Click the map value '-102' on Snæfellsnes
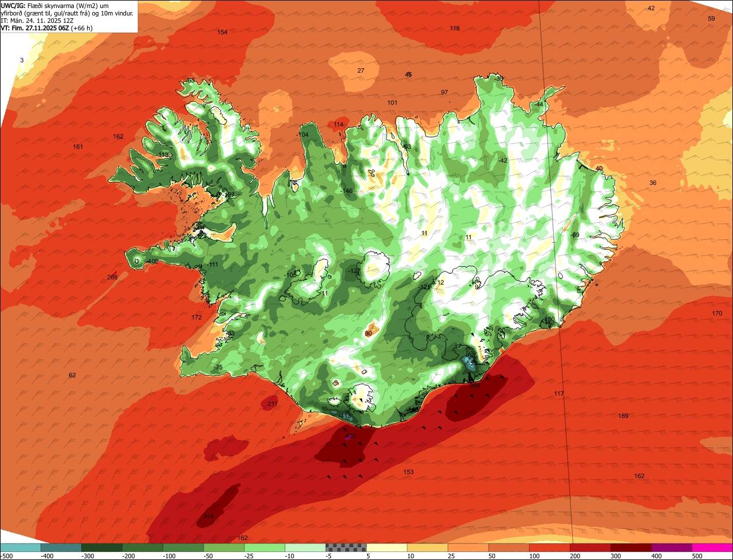This screenshot has width=733, height=560. tap(152, 261)
